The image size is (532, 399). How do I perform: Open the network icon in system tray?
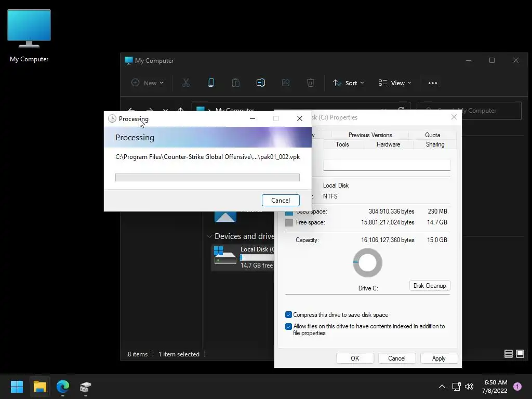[456, 387]
